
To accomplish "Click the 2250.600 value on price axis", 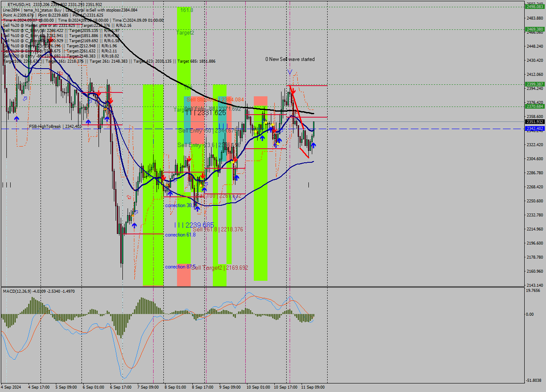I will coord(534,201).
